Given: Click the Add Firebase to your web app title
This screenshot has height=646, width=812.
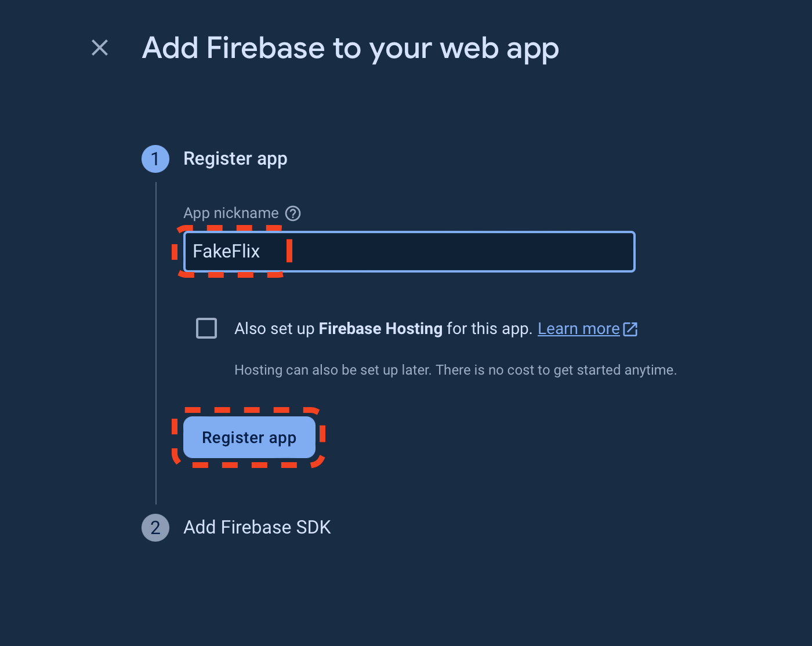Looking at the screenshot, I should [350, 48].
